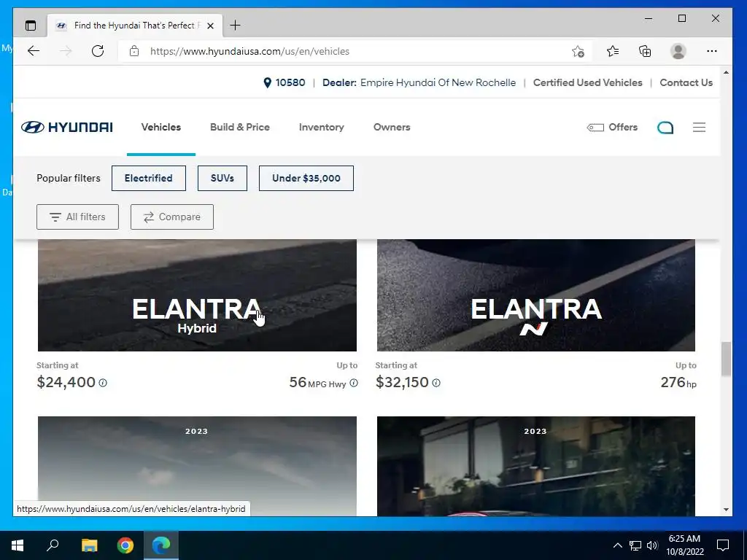Open the hamburger menu
Screen dimensions: 747x560
coord(699,127)
